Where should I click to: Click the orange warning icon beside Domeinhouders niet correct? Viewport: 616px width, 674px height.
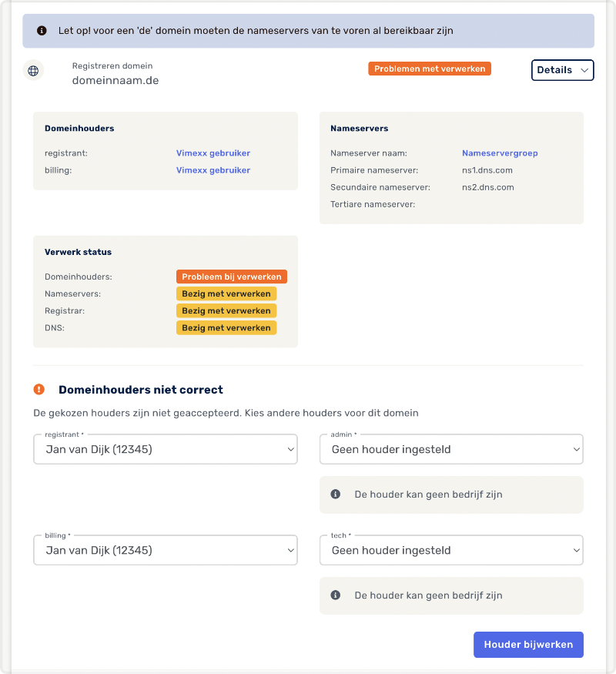click(39, 390)
